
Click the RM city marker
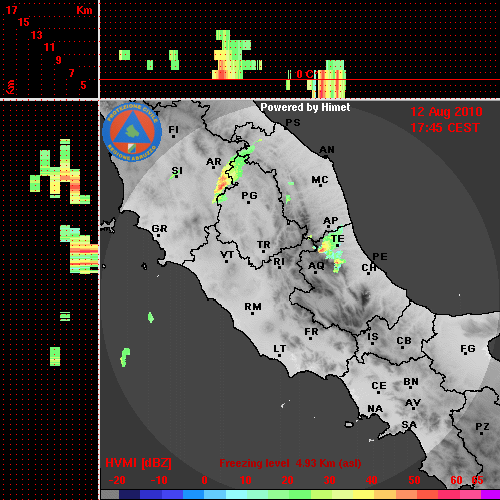point(252,313)
